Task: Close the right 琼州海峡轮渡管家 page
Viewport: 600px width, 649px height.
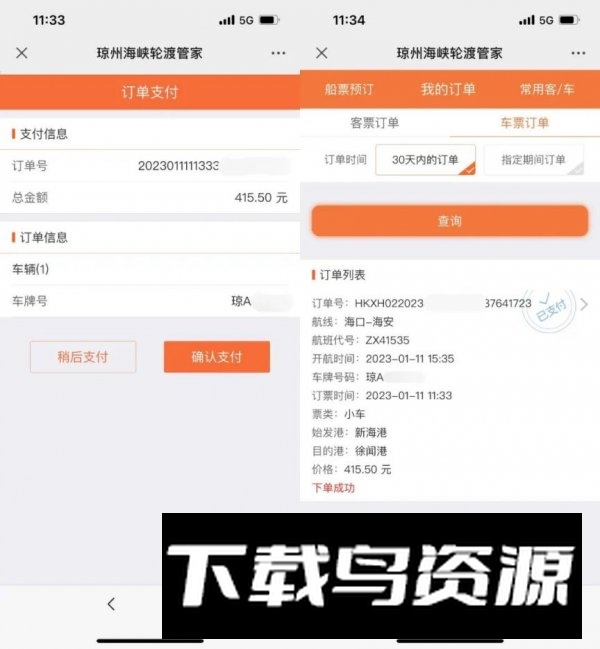Action: [x=322, y=53]
